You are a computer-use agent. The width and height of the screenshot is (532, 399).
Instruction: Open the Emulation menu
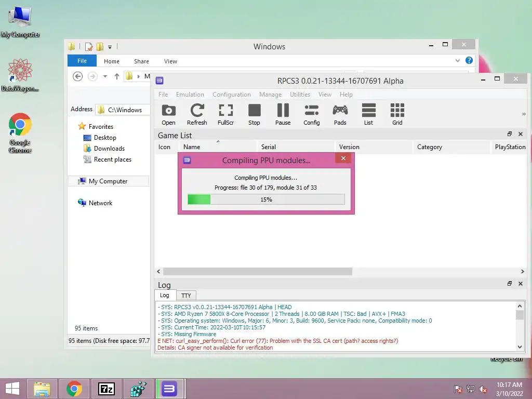pos(190,95)
